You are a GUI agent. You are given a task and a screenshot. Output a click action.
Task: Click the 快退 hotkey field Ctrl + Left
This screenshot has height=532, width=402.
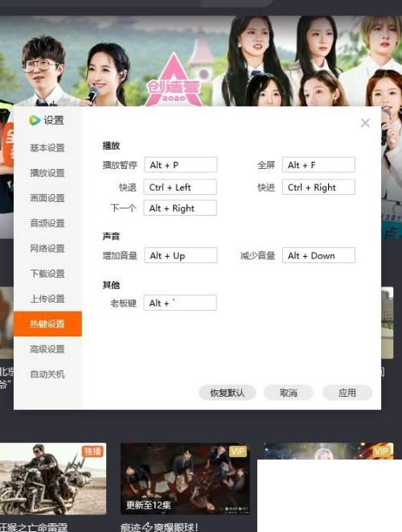coord(180,187)
